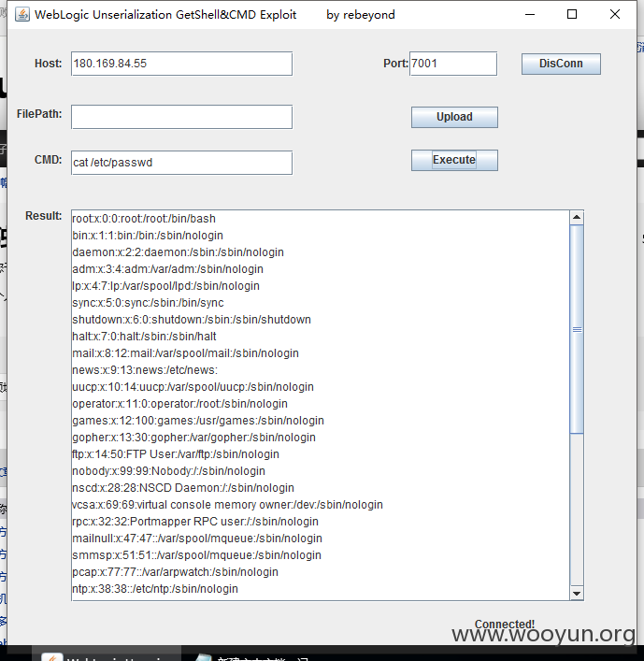
Task: Click the line "news:x:9:13:news:/etc/news:"
Action: click(145, 370)
